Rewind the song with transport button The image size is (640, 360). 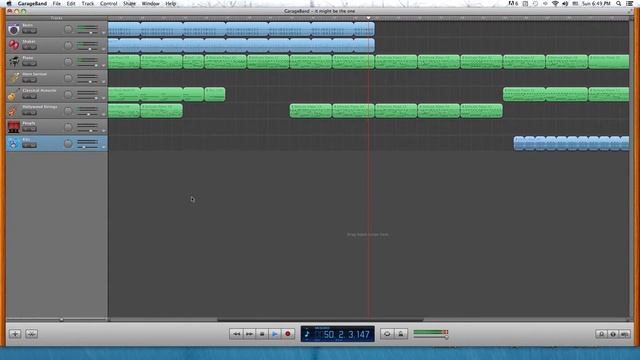tap(236, 334)
